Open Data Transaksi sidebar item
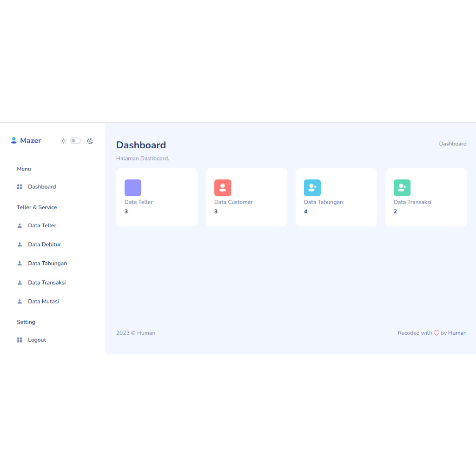Screen dimensions: 476x476 pyautogui.click(x=46, y=283)
